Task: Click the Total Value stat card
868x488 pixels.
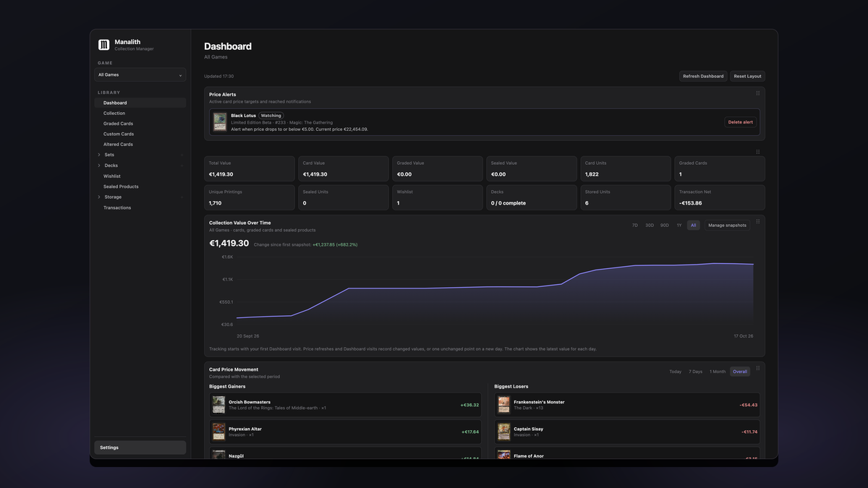Action: (250, 168)
